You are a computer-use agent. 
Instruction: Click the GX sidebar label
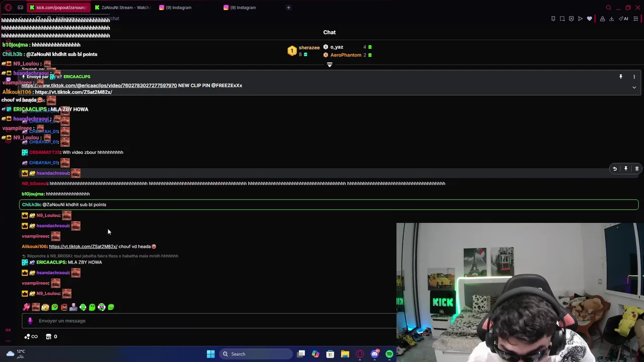click(x=8, y=330)
